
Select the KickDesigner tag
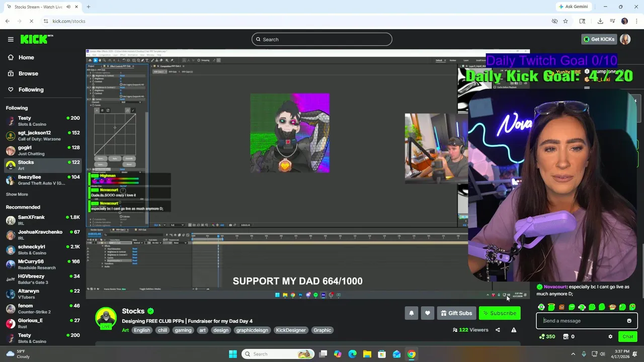(291, 330)
